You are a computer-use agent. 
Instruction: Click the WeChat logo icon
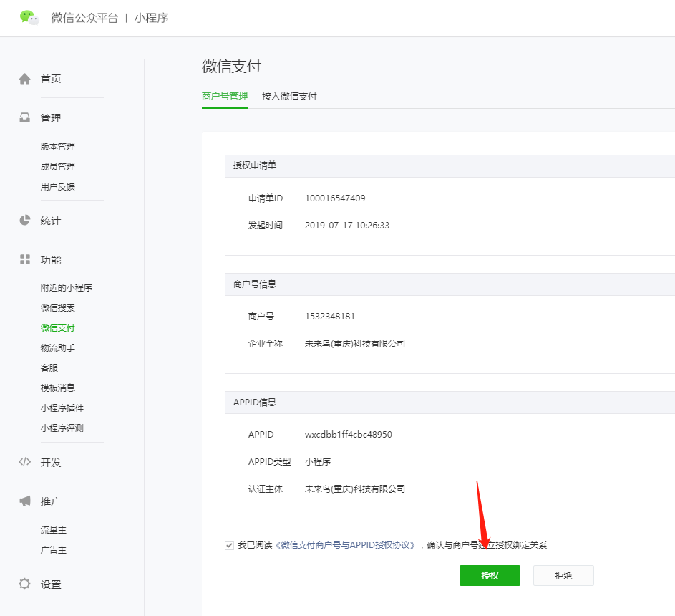29,18
